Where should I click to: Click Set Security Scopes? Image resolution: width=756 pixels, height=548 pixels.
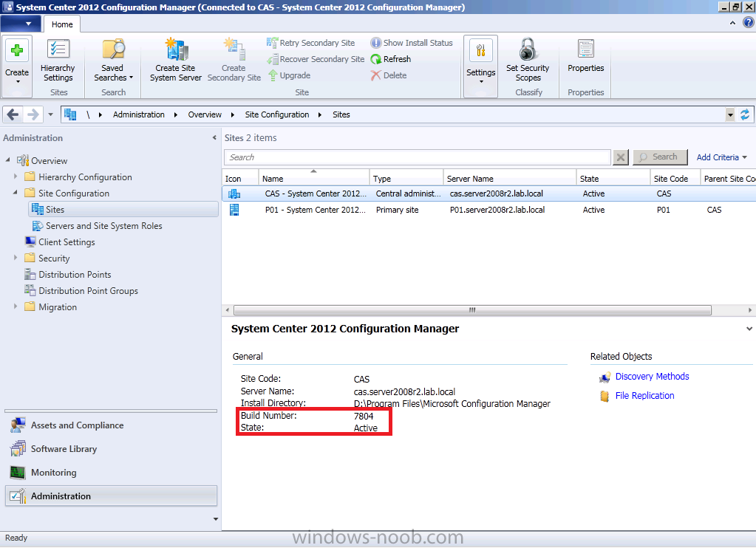528,61
